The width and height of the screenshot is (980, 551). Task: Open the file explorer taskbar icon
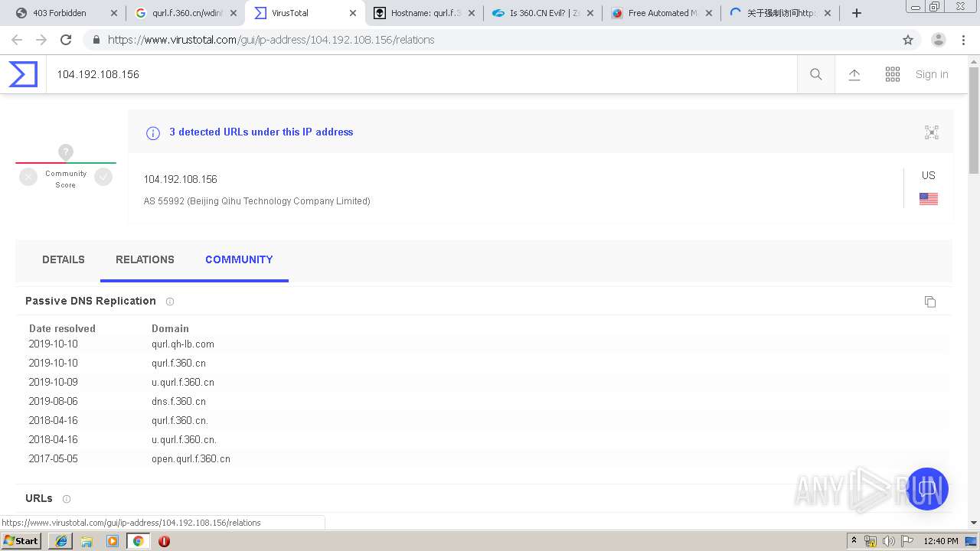click(87, 541)
